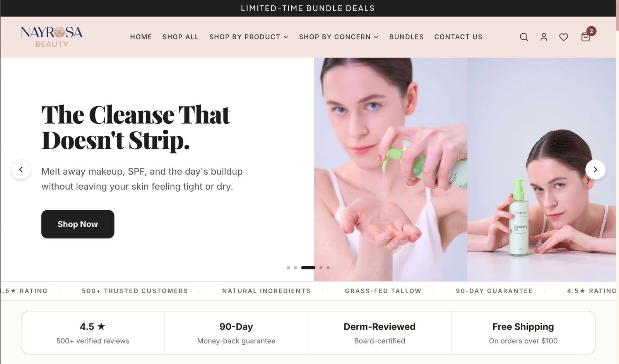Go to the Home menu item
This screenshot has width=619, height=364.
pyautogui.click(x=141, y=37)
